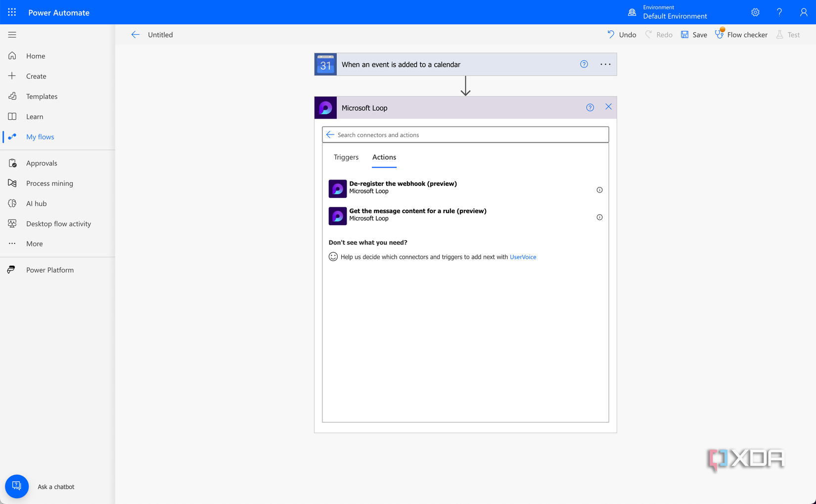Click the Untitled flow name
The height and width of the screenshot is (504, 816).
[160, 35]
